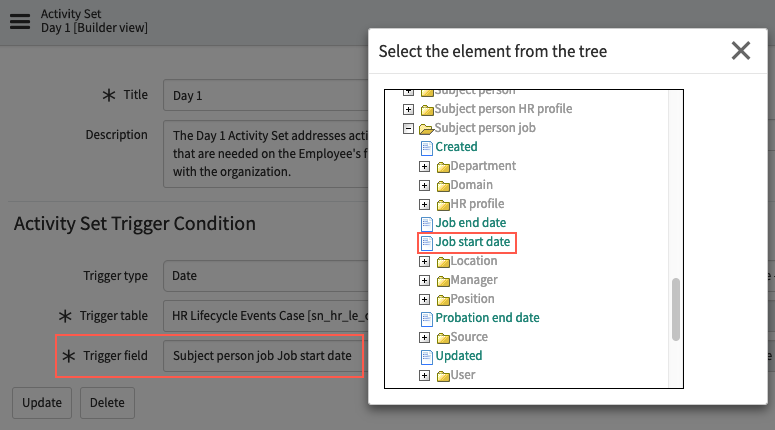775x430 pixels.
Task: Close the element tree dialog
Action: 740,50
